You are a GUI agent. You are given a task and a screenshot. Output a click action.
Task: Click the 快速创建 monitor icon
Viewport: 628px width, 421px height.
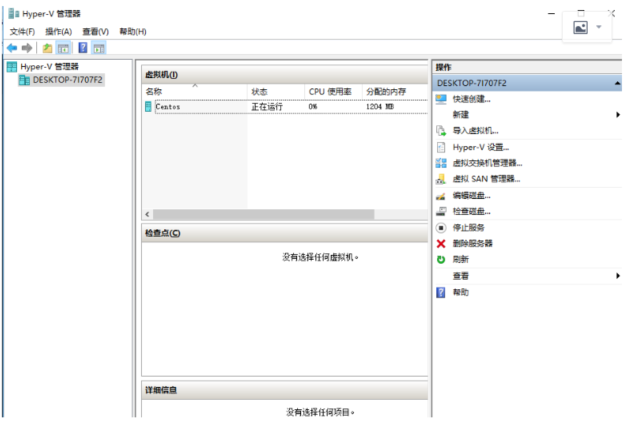tap(441, 99)
